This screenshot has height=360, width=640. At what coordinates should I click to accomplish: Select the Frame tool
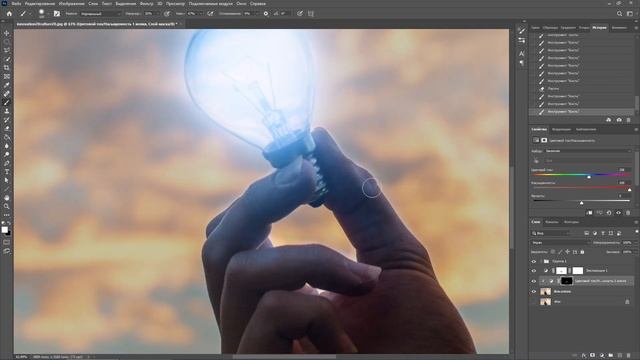[x=7, y=76]
